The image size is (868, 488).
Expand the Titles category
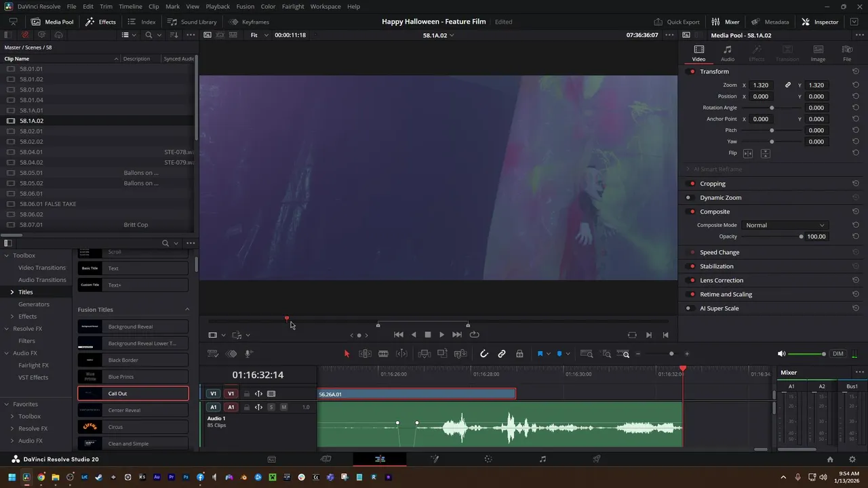point(12,292)
